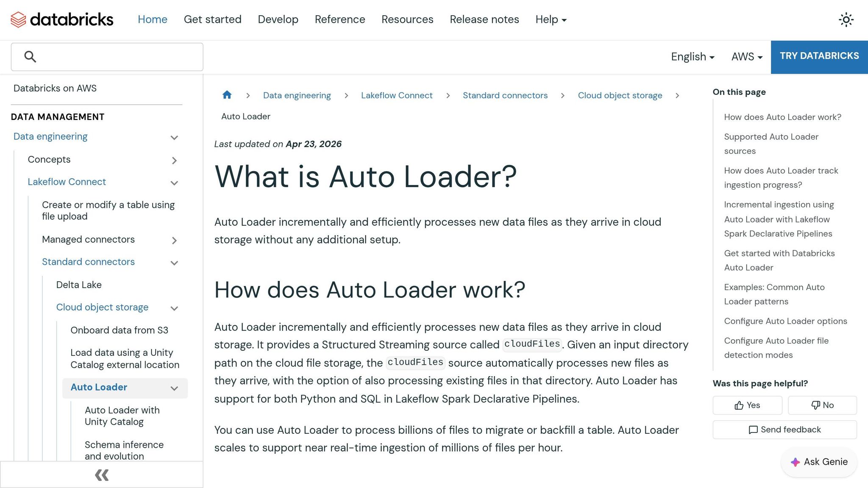This screenshot has height=488, width=868.
Task: Click the home icon in the breadcrumb
Action: (227, 95)
